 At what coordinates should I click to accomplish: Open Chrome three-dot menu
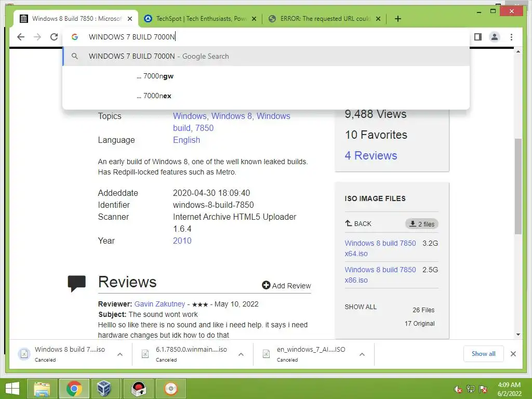pos(511,37)
